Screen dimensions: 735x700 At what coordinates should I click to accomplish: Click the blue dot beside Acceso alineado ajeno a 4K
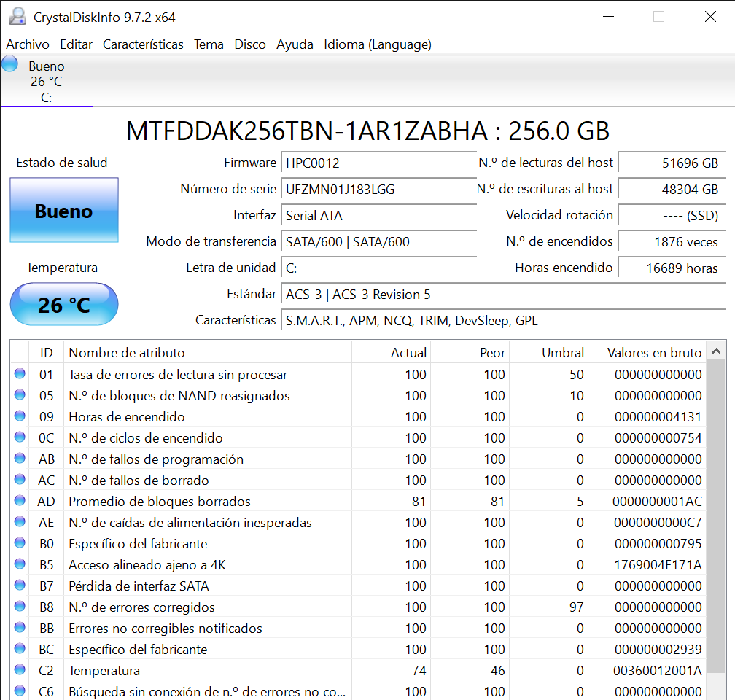coord(21,564)
